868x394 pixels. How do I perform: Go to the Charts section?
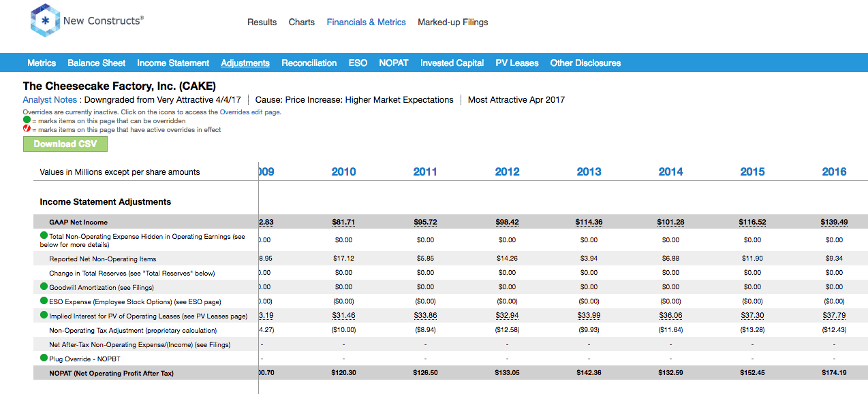(302, 22)
